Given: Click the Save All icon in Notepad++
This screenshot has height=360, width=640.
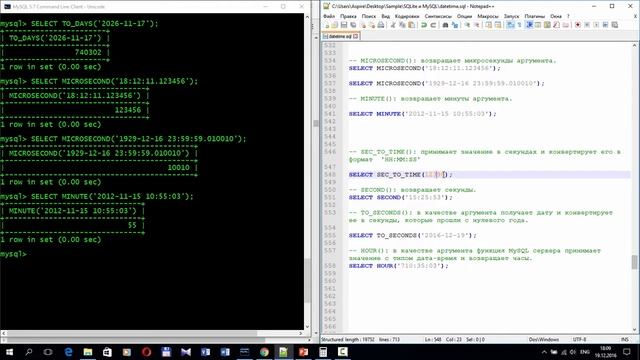Looking at the screenshot, I should point(353,25).
